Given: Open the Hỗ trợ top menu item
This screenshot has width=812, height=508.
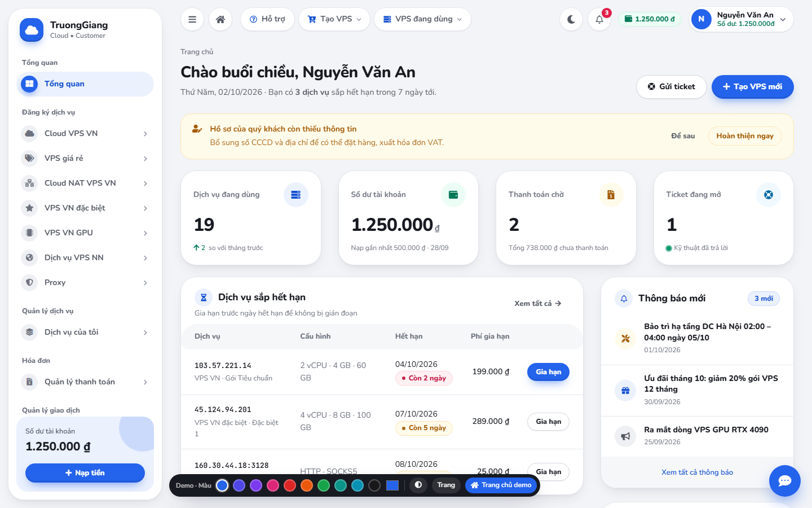Looking at the screenshot, I should coord(267,19).
